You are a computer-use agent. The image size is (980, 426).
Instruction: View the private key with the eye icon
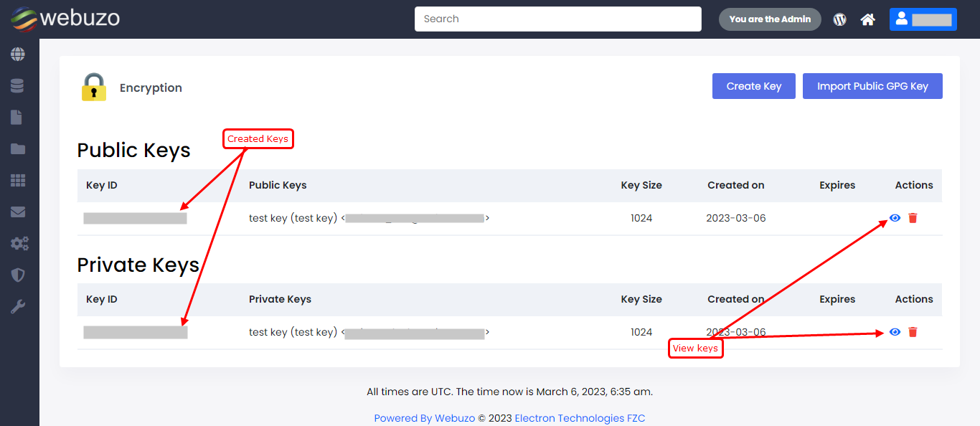[895, 332]
